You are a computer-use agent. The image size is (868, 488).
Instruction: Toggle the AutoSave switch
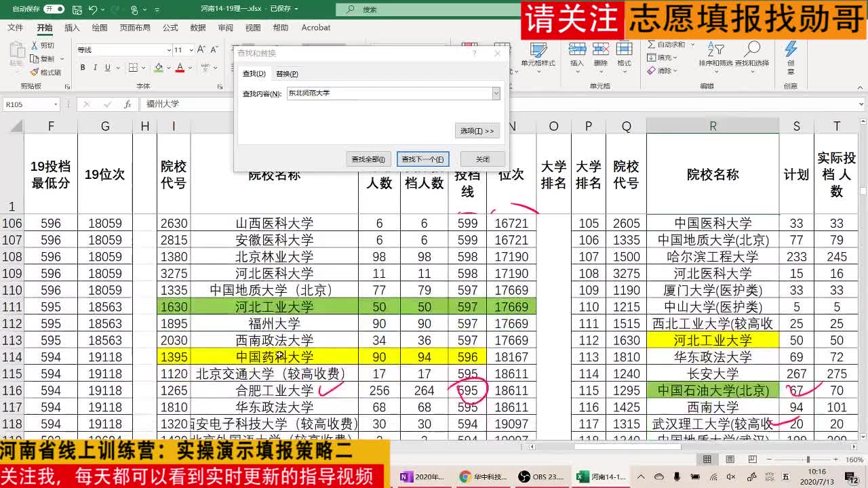[54, 9]
